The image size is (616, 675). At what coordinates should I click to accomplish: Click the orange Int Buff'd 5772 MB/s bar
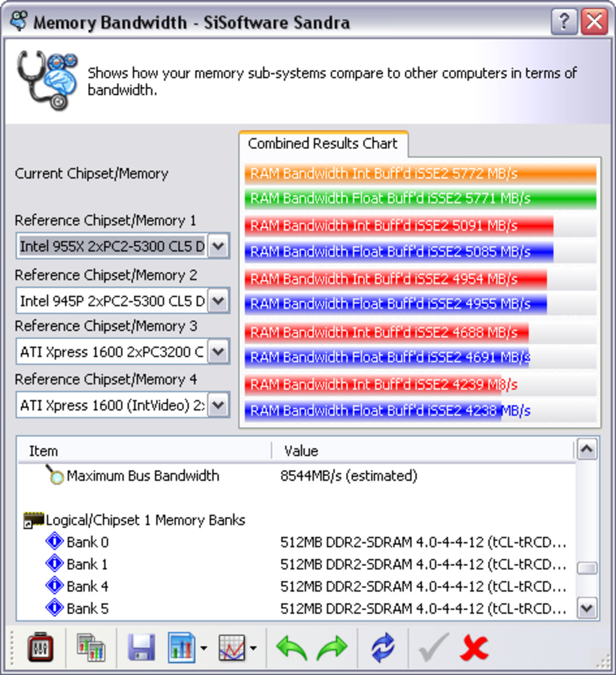(x=420, y=174)
